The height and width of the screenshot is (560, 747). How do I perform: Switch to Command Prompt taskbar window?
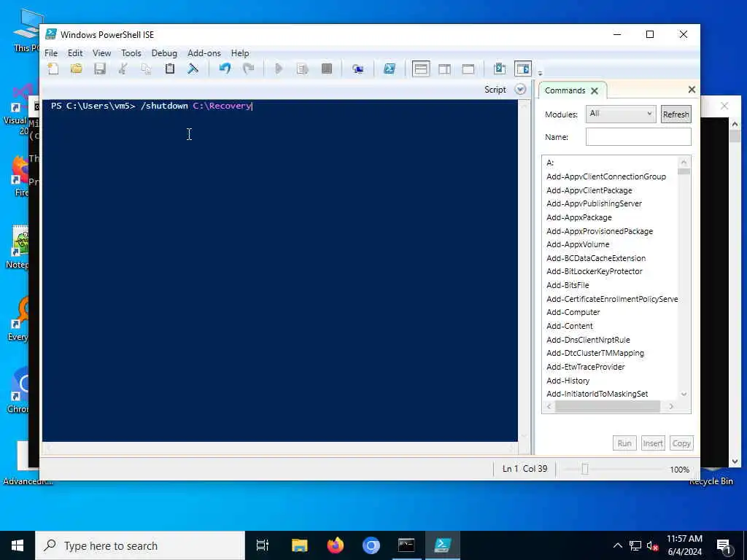click(406, 545)
